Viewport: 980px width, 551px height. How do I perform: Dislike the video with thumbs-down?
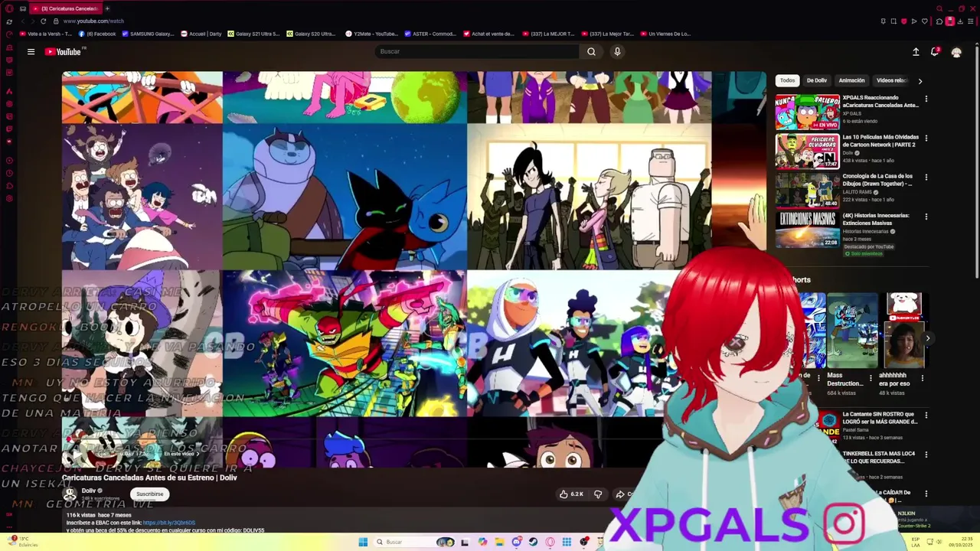pos(598,494)
